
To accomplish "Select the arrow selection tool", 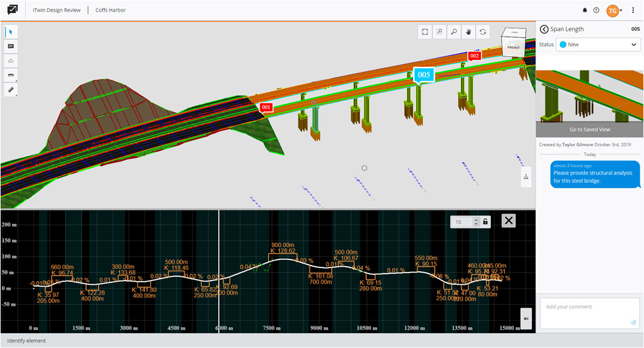I will click(x=11, y=32).
